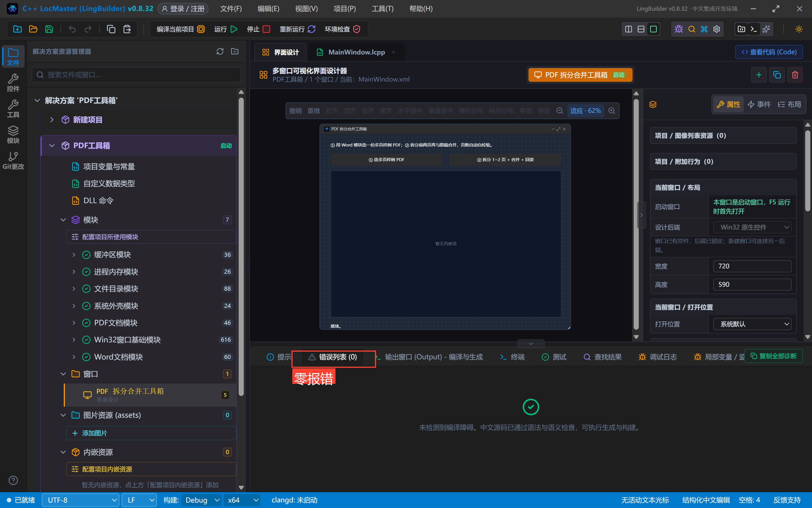The height and width of the screenshot is (508, 812).
Task: Click the 运行 button
Action: point(226,29)
